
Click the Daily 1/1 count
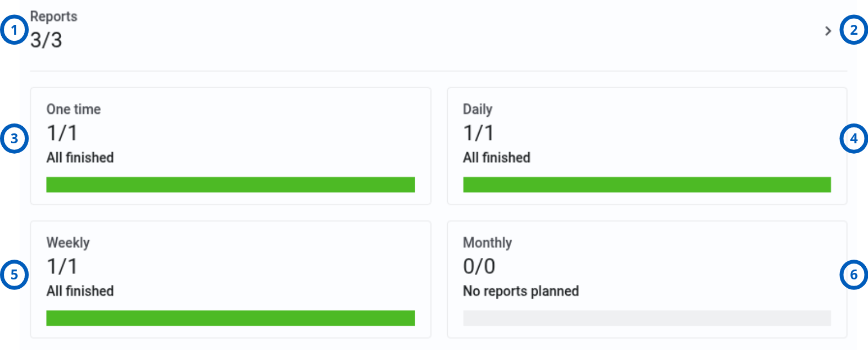pos(478,133)
